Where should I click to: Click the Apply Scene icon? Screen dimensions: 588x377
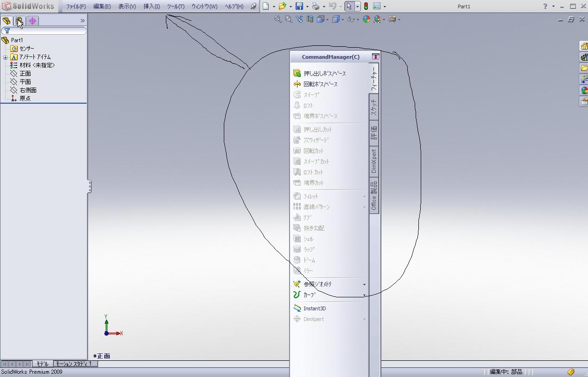tap(377, 19)
